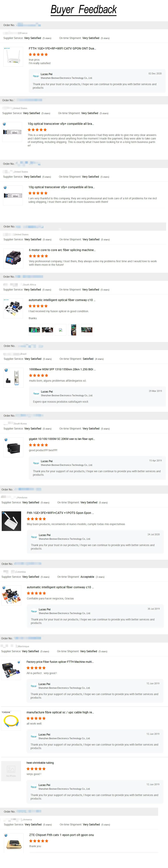Open the last review photo in the South Africa review
The image size is (168, 868).
pyautogui.click(x=87, y=330)
